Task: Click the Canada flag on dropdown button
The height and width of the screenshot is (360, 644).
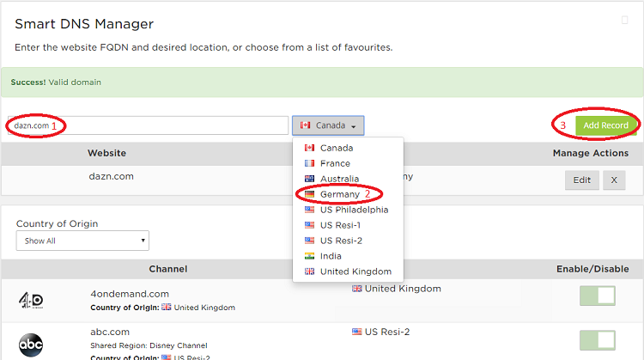Action: coord(305,125)
